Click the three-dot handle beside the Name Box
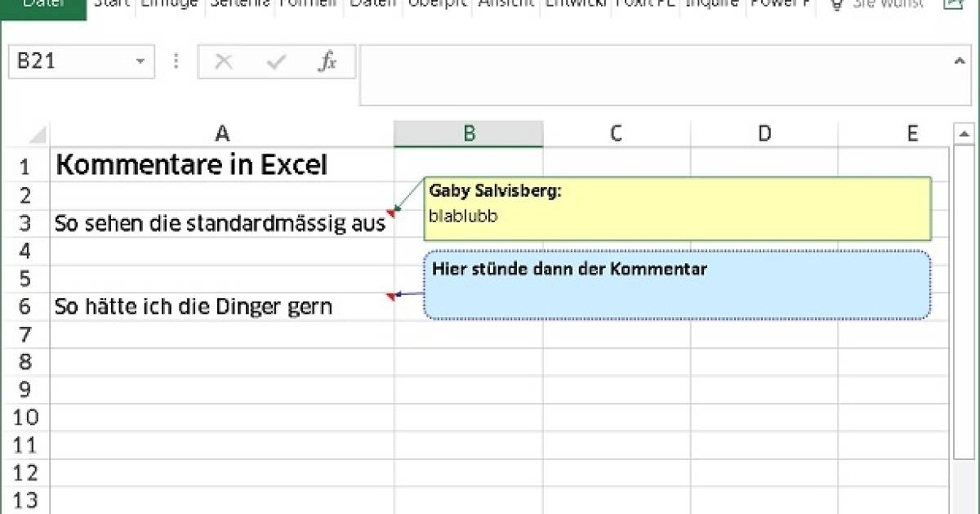 tap(176, 62)
